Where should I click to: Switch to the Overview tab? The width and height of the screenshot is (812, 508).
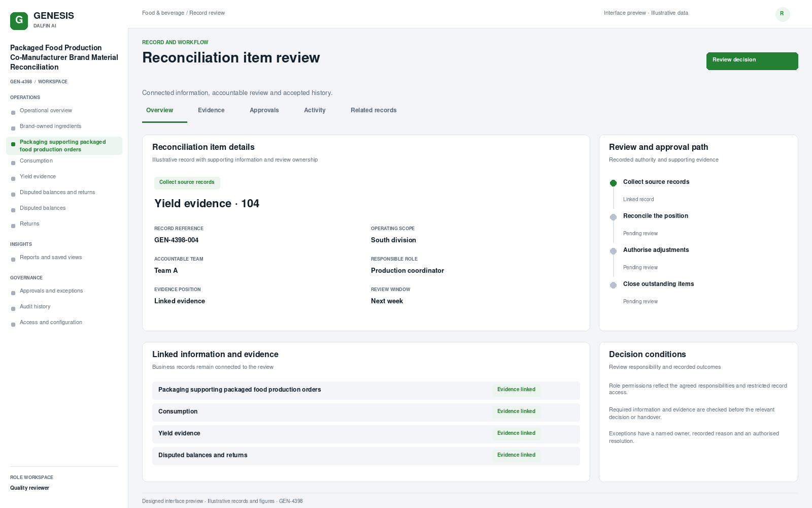tap(159, 110)
